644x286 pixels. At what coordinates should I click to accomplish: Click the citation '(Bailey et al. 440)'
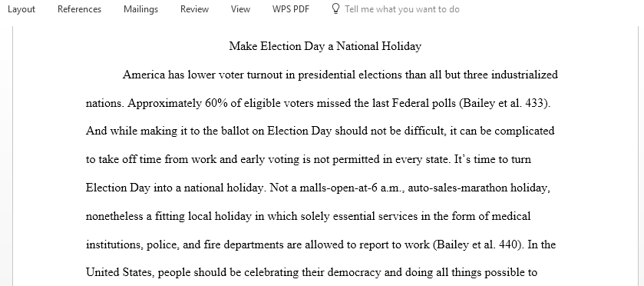pos(478,244)
